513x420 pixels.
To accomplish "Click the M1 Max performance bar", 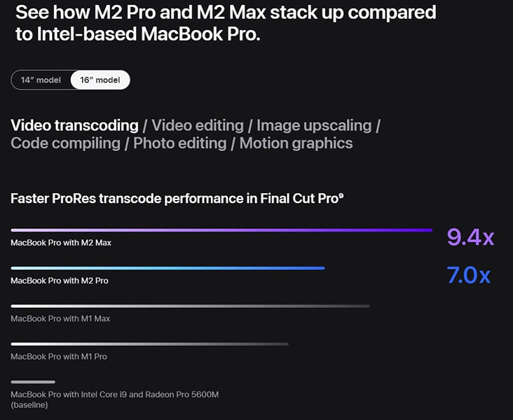I will pyautogui.click(x=190, y=306).
